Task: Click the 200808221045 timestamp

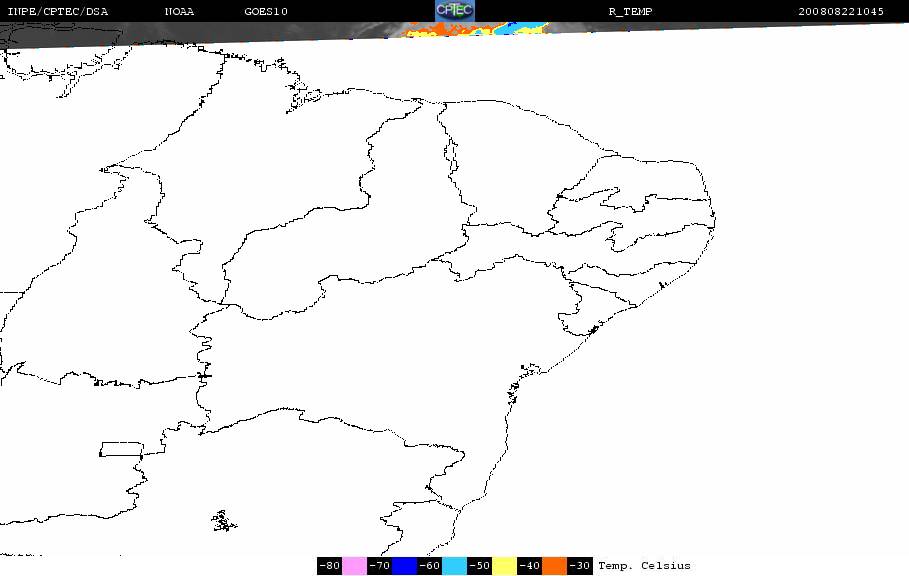Action: [841, 11]
